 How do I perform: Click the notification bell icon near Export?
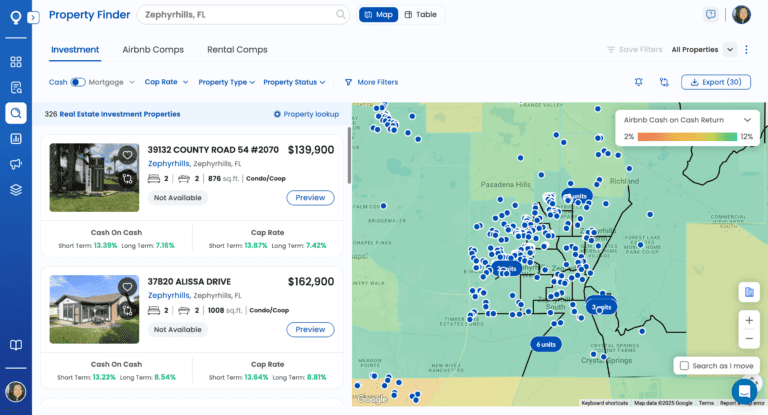point(639,82)
